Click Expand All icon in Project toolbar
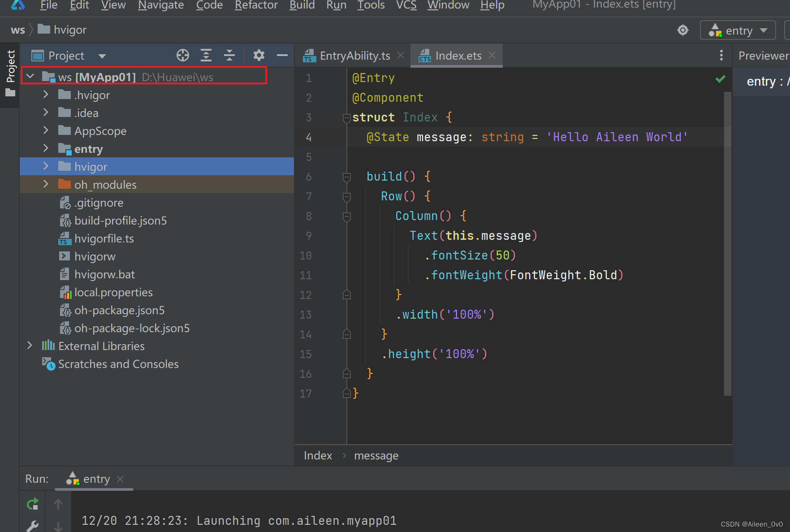 (x=206, y=56)
